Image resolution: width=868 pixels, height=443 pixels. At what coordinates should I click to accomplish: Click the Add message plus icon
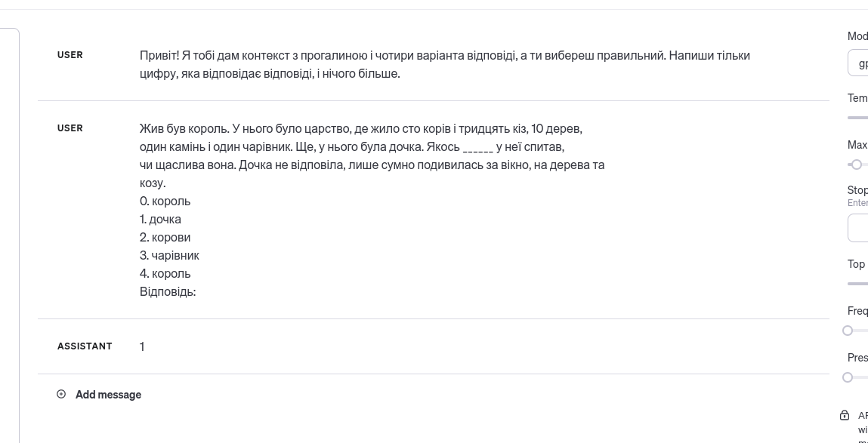click(61, 394)
